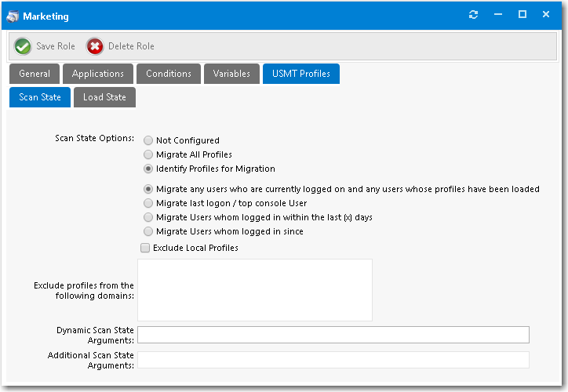Click the Marketing window icon in title bar
Image resolution: width=568 pixels, height=392 pixels.
13,16
